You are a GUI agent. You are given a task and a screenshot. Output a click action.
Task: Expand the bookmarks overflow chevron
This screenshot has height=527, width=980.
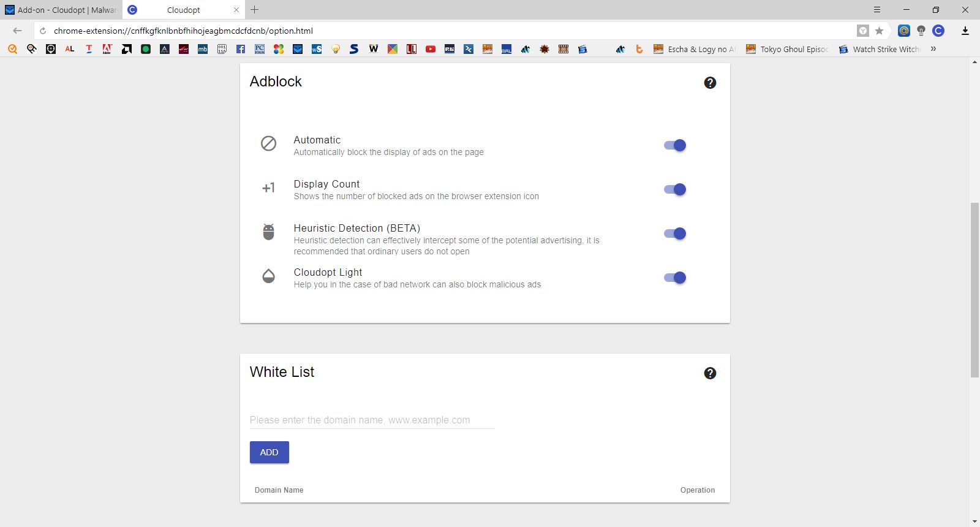point(933,49)
